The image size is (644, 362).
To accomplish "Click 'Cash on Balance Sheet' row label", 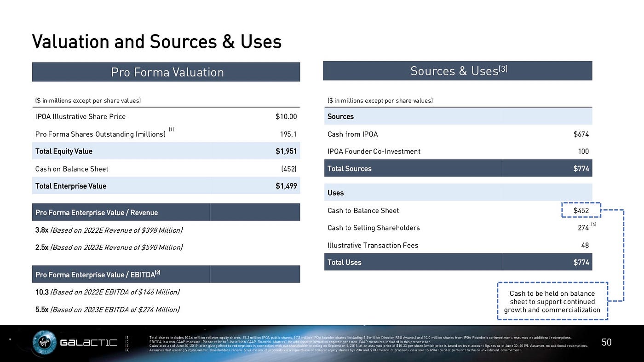I will coord(72,169).
